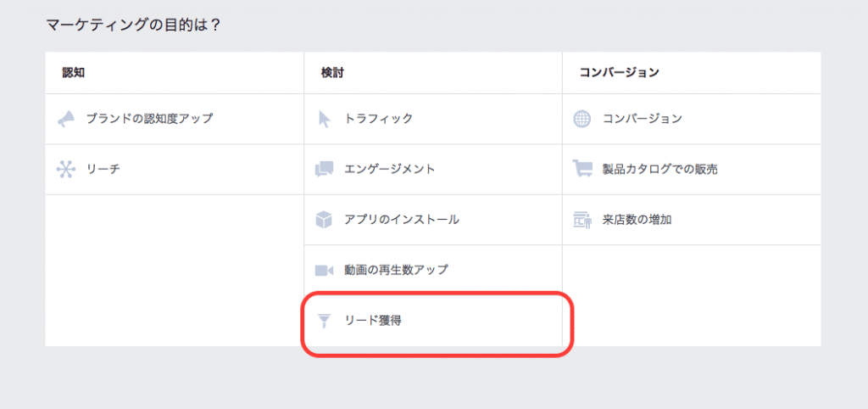Viewport: 868px width, 409px height.
Task: Select アプリのインストール option
Action: pyautogui.click(x=433, y=220)
